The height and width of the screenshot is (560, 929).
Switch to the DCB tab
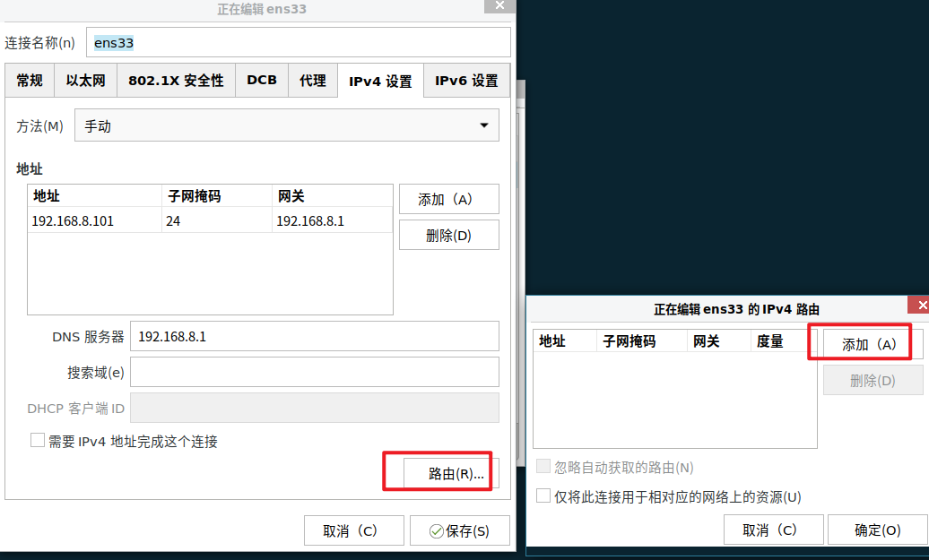coord(262,81)
